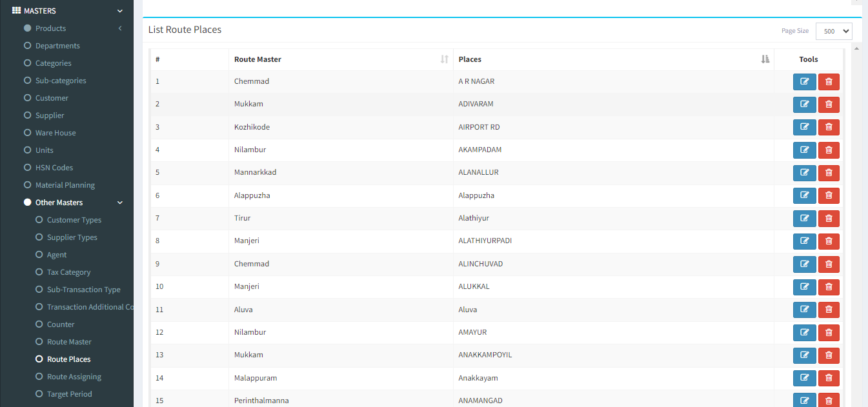Open HSN Codes page
The width and height of the screenshot is (868, 407).
(x=54, y=168)
